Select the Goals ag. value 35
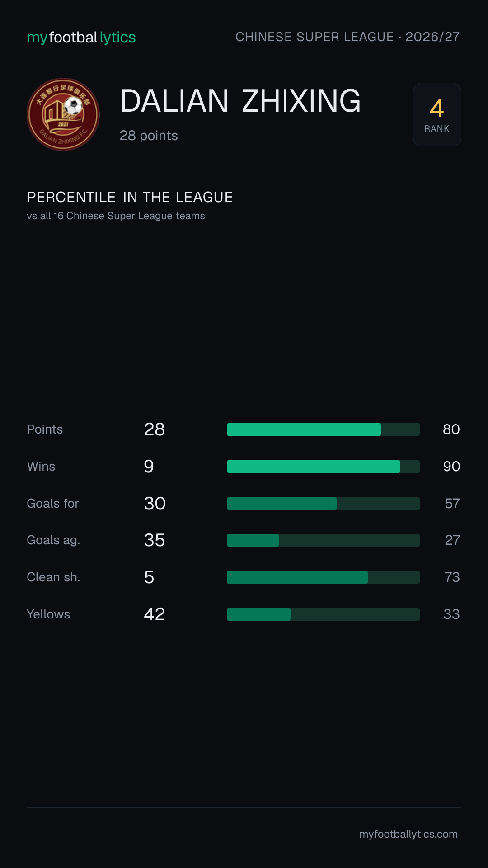Image resolution: width=488 pixels, height=868 pixels. 155,540
